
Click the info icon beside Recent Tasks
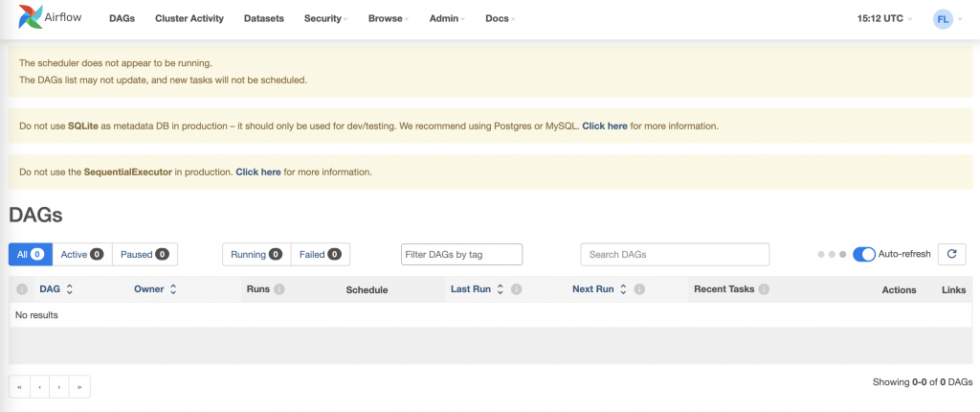coord(765,289)
